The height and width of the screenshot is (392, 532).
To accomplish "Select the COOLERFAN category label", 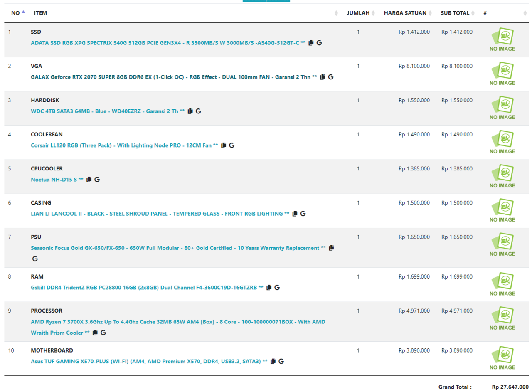I will coord(47,134).
